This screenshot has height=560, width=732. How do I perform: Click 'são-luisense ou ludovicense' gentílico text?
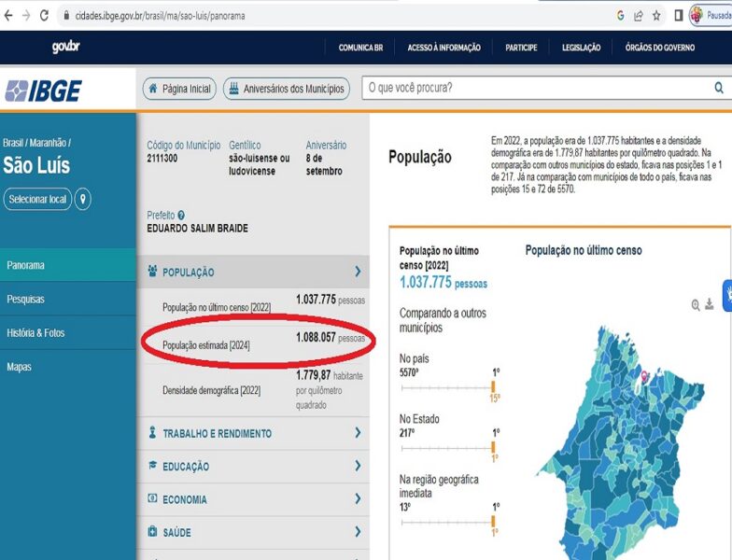click(260, 164)
